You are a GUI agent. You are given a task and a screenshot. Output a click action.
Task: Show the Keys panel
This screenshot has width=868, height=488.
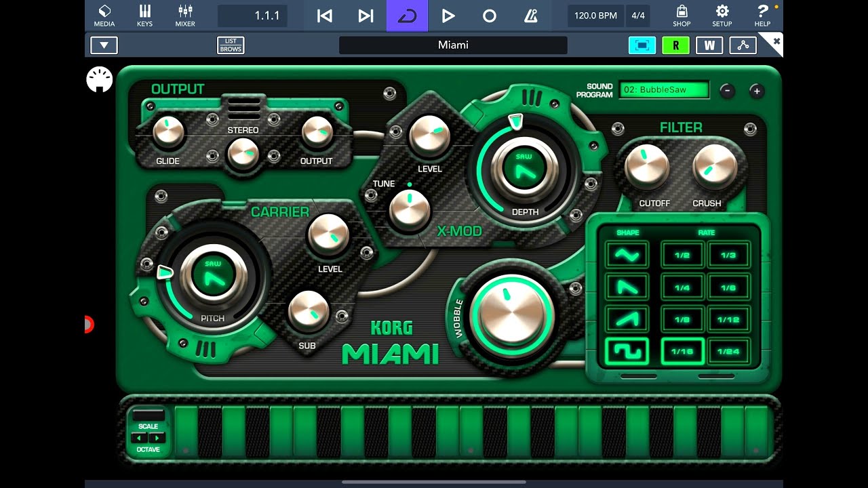(x=144, y=16)
